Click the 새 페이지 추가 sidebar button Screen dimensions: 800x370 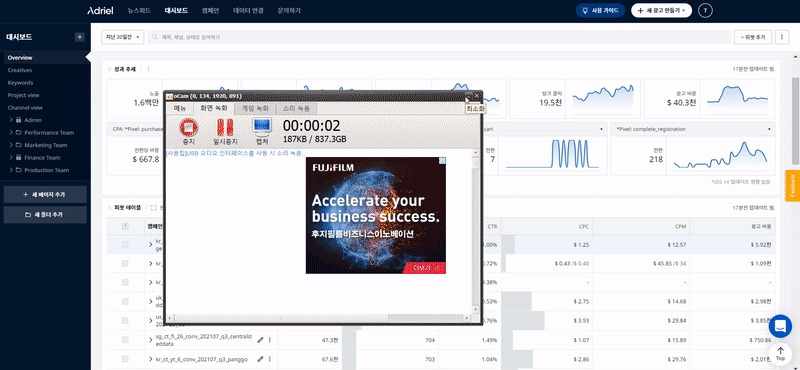[45, 195]
